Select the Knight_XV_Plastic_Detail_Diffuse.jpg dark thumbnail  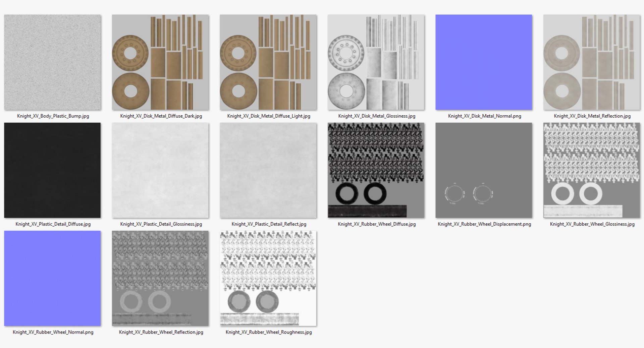coord(52,170)
